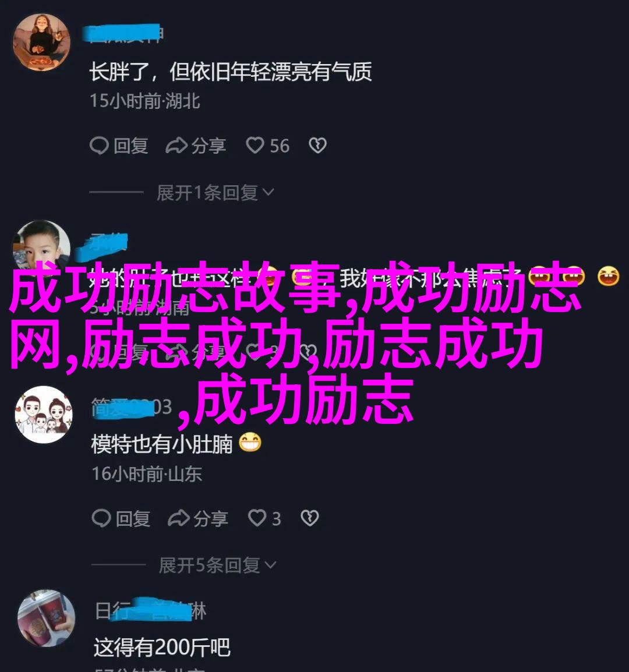Like the comment with 56 likes
629x672 pixels.
pos(267,146)
